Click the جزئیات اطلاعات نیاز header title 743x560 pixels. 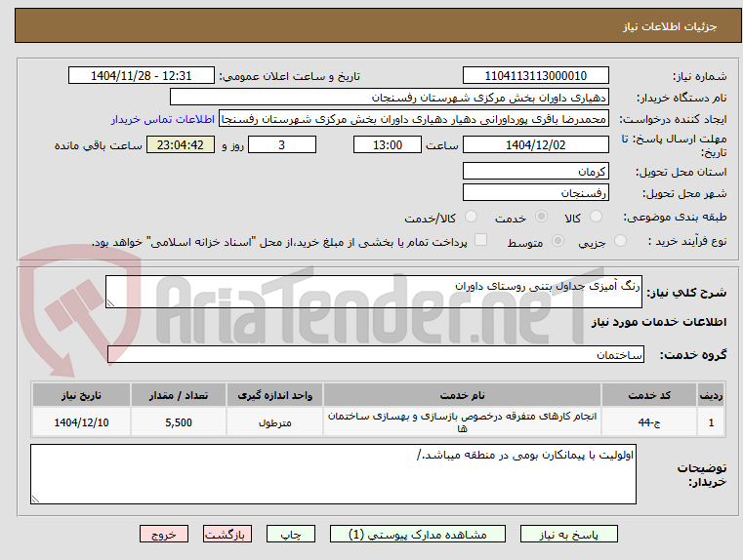point(670,26)
